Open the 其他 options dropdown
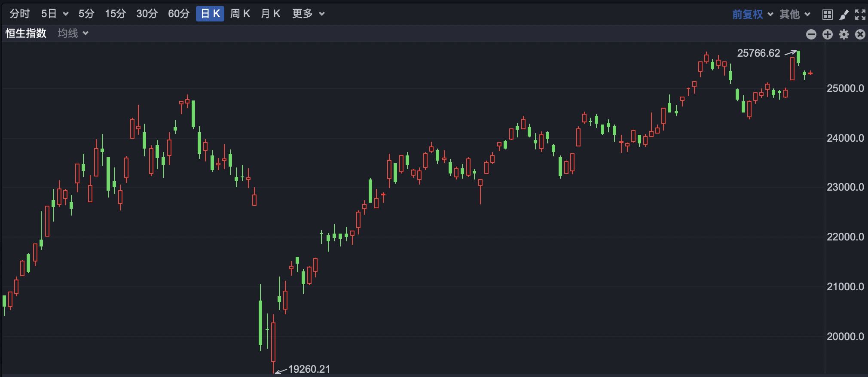Image resolution: width=868 pixels, height=377 pixels. (795, 15)
